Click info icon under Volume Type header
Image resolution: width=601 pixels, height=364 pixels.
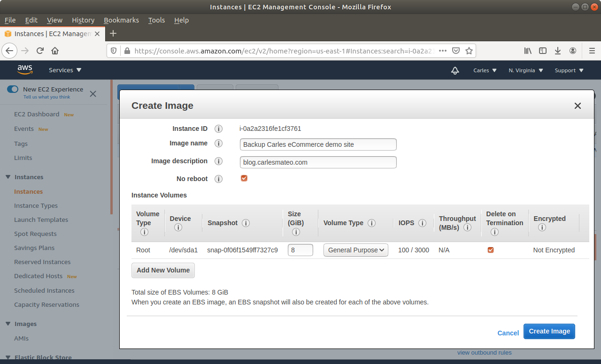coord(144,232)
